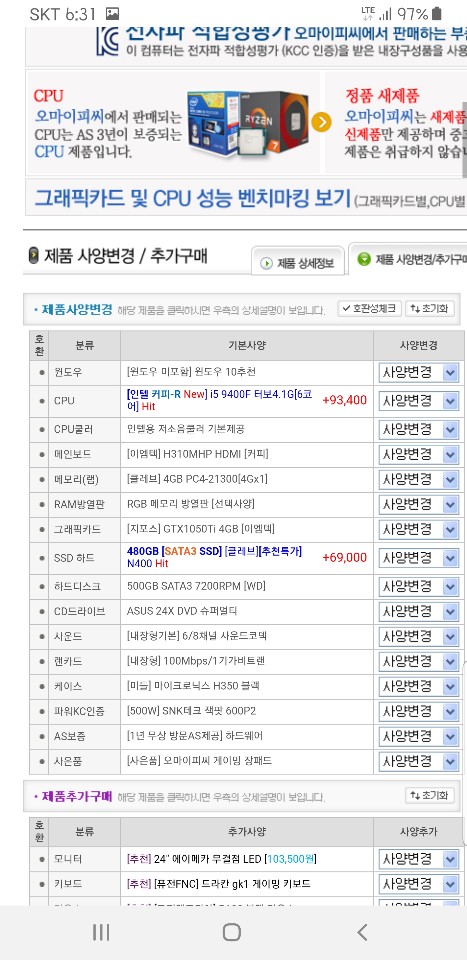Tap the Android back navigation icon

362,932
